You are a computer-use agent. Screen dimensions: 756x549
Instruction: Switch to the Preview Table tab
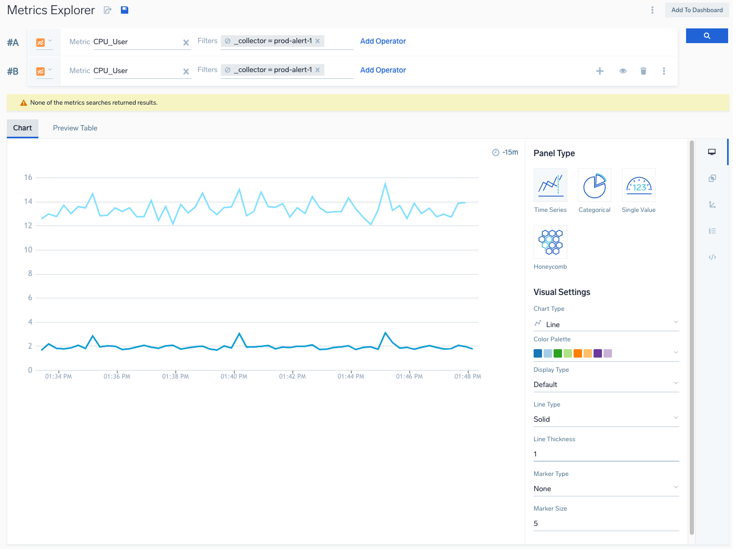pyautogui.click(x=75, y=128)
